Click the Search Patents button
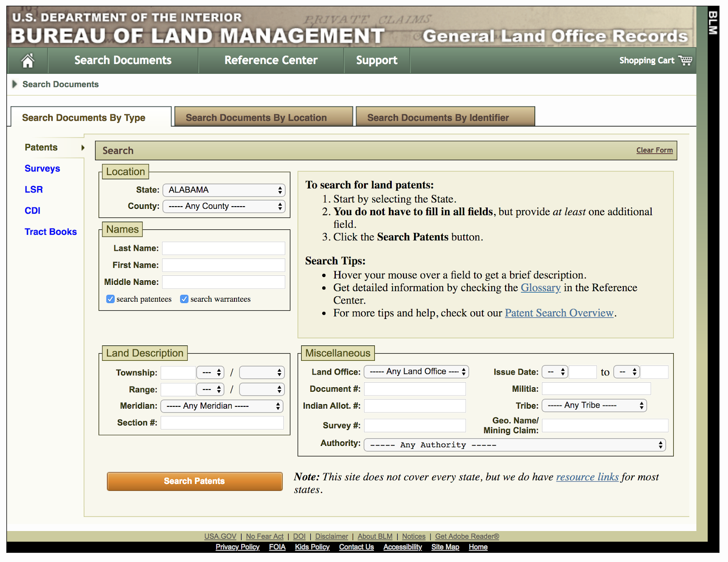The width and height of the screenshot is (728, 562). tap(195, 481)
